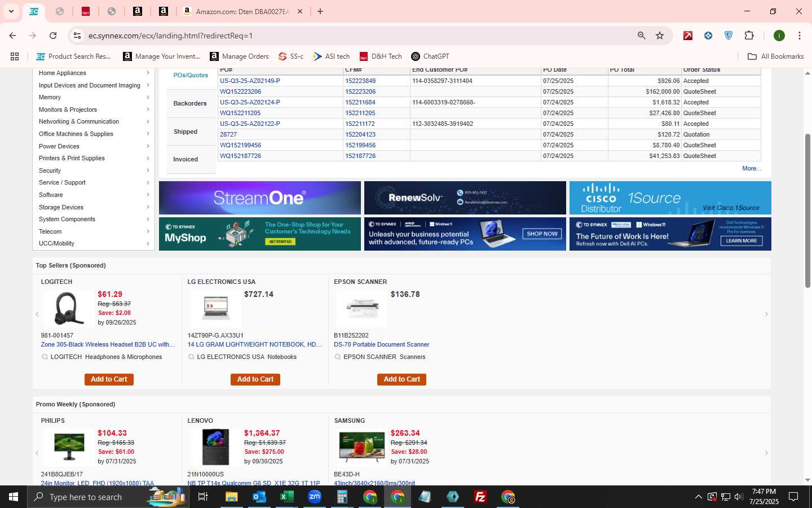This screenshot has height=508, width=812.
Task: Open the site information icon in address bar
Action: 77,36
